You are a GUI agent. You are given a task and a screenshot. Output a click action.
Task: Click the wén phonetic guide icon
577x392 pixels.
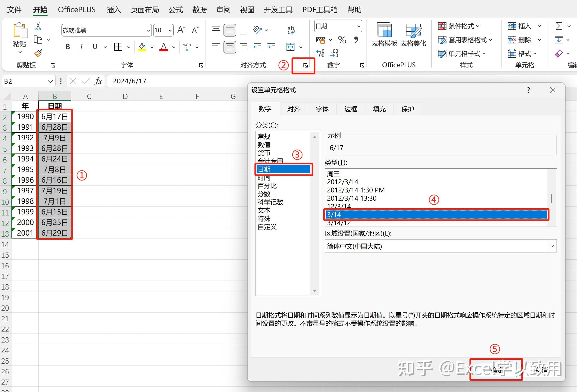pyautogui.click(x=187, y=47)
